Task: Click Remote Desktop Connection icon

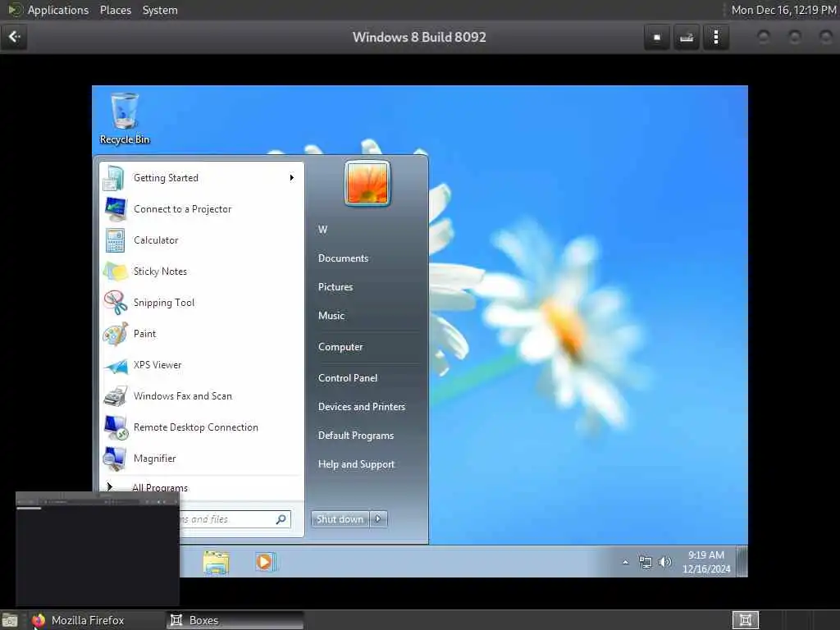Action: [115, 427]
